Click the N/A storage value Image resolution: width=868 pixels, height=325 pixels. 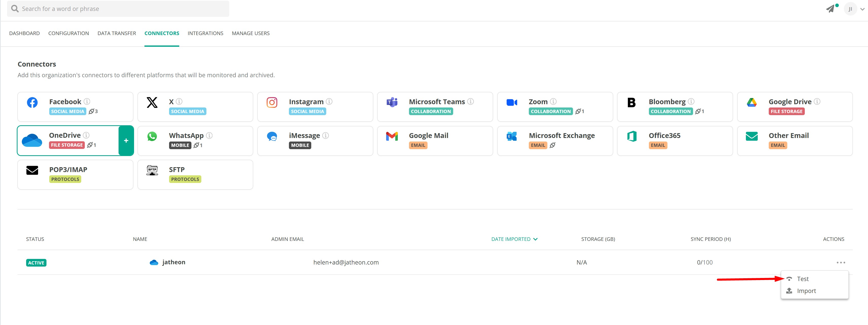(x=582, y=262)
